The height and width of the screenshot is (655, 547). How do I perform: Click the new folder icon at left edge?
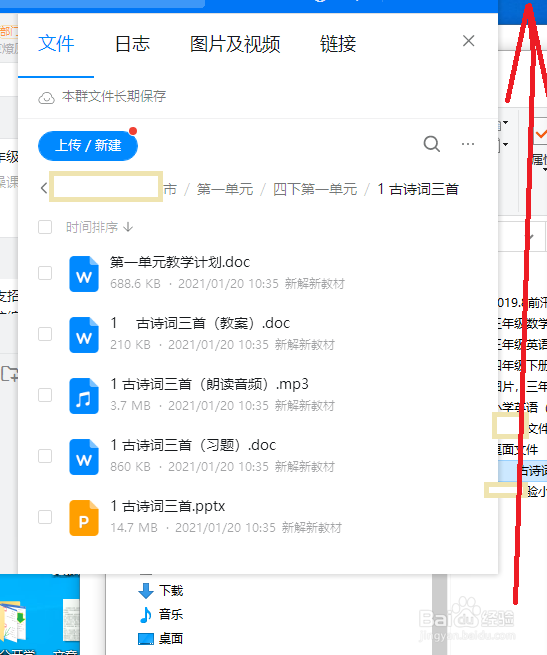pos(9,374)
